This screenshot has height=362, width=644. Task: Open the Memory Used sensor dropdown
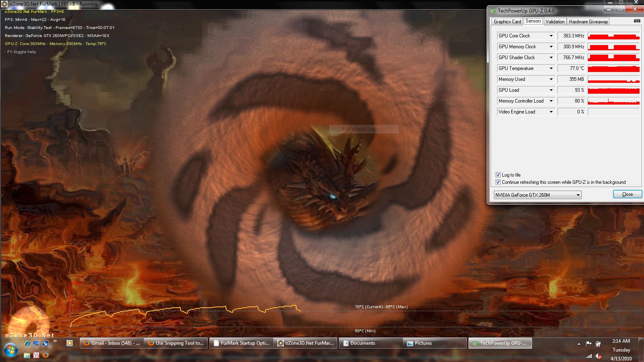pyautogui.click(x=526, y=79)
